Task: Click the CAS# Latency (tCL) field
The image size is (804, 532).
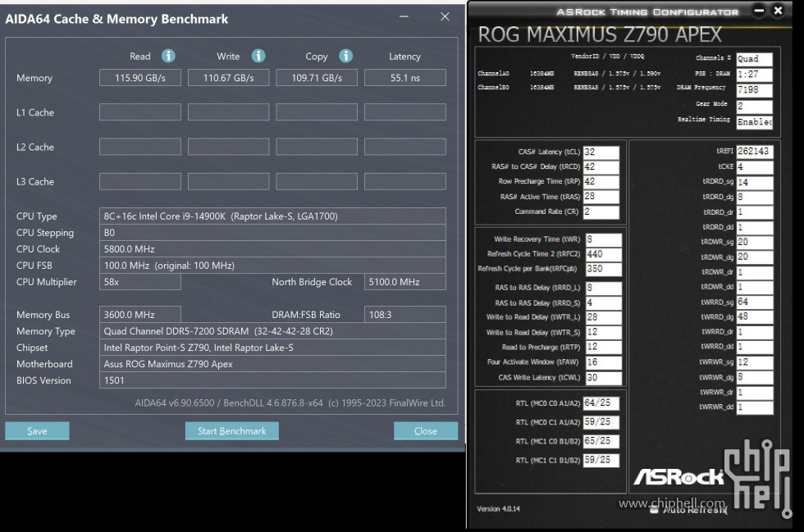Action: [601, 152]
